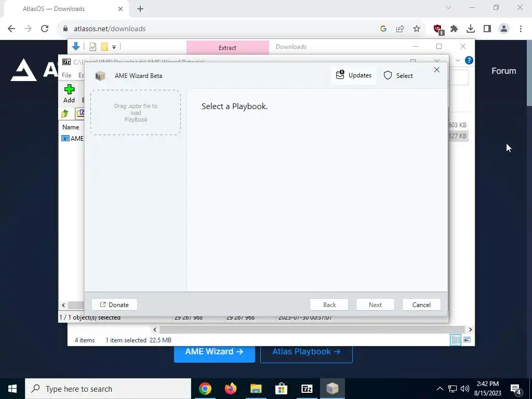Image resolution: width=532 pixels, height=399 pixels.
Task: Click the Drag .apbx file drop zone
Action: (136, 113)
